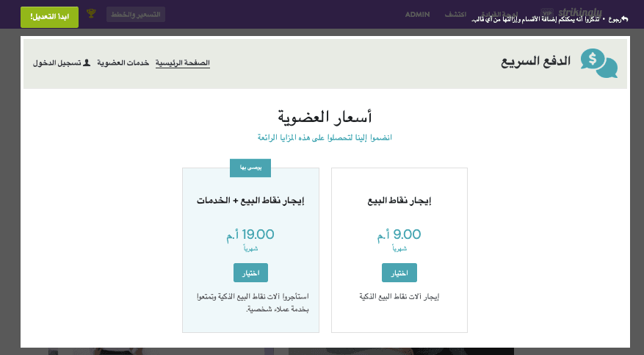Go to الصفحة الرئيسية nav link
This screenshot has width=644, height=355.
tap(182, 62)
